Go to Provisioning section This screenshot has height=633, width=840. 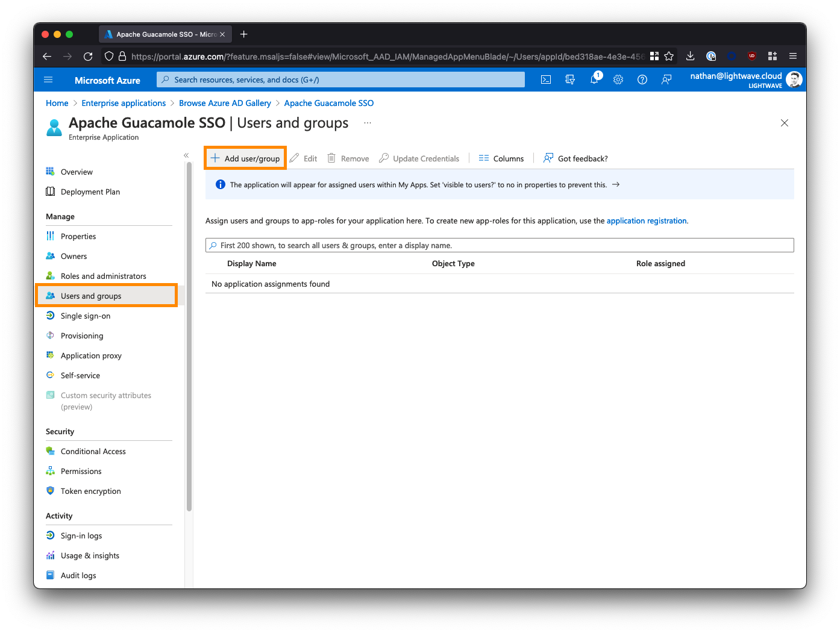(82, 335)
